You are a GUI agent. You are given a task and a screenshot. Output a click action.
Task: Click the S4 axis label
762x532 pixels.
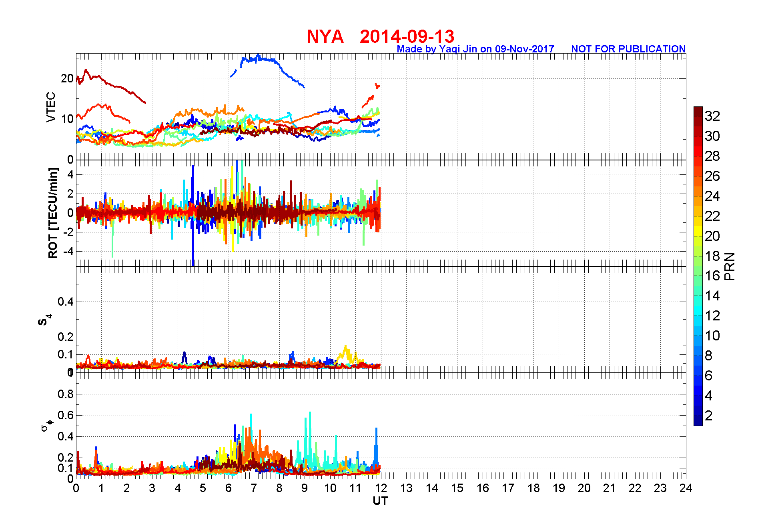click(x=45, y=320)
